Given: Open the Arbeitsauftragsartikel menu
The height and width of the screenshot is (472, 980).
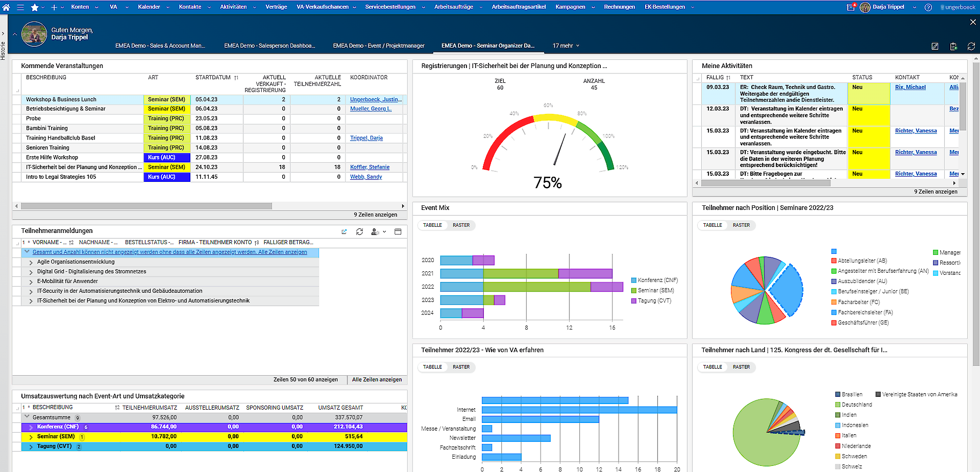Looking at the screenshot, I should pyautogui.click(x=519, y=7).
